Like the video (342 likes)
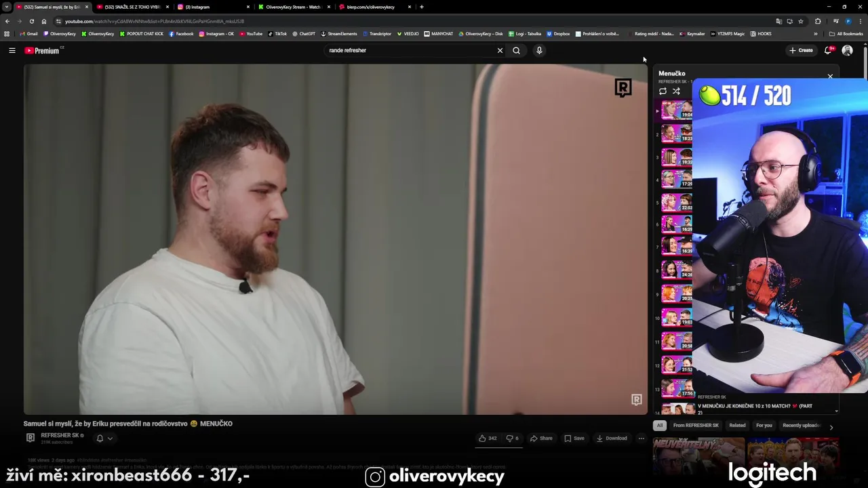 point(488,439)
